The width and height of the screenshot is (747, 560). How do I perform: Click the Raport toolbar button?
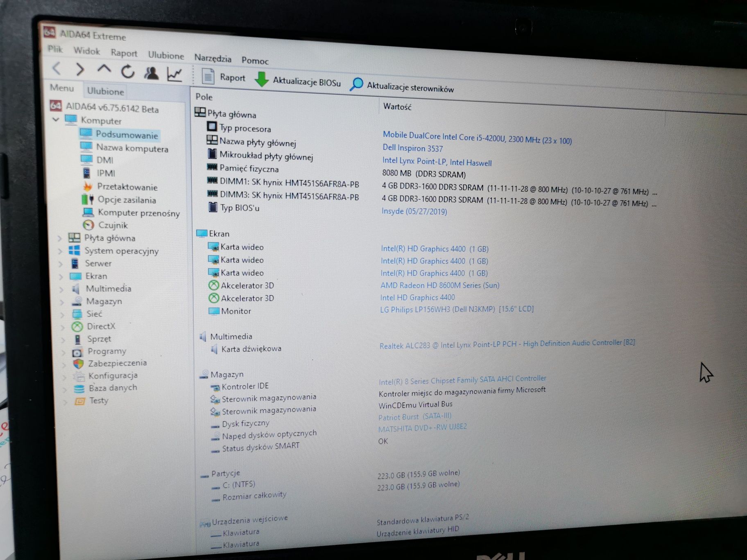click(224, 77)
